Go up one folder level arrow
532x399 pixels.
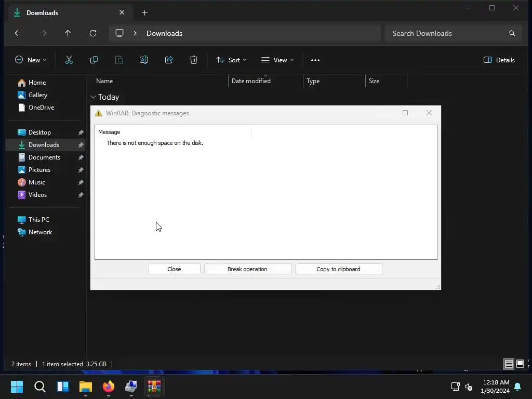pos(68,33)
